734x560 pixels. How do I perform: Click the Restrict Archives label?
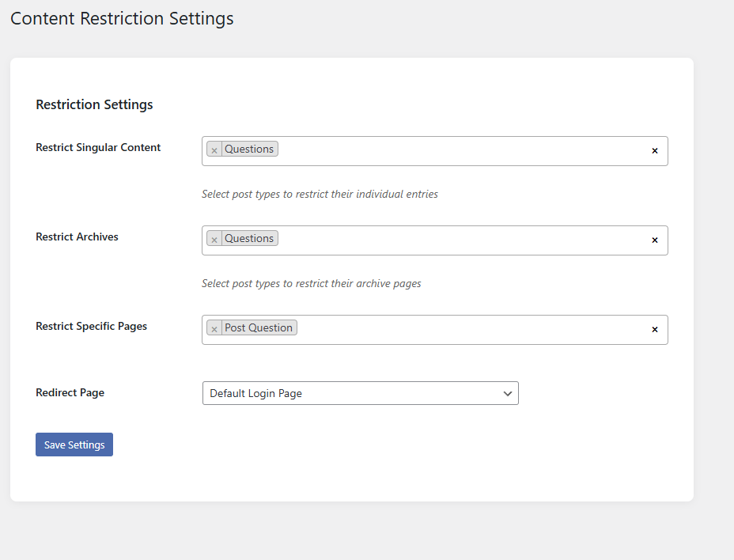(78, 237)
